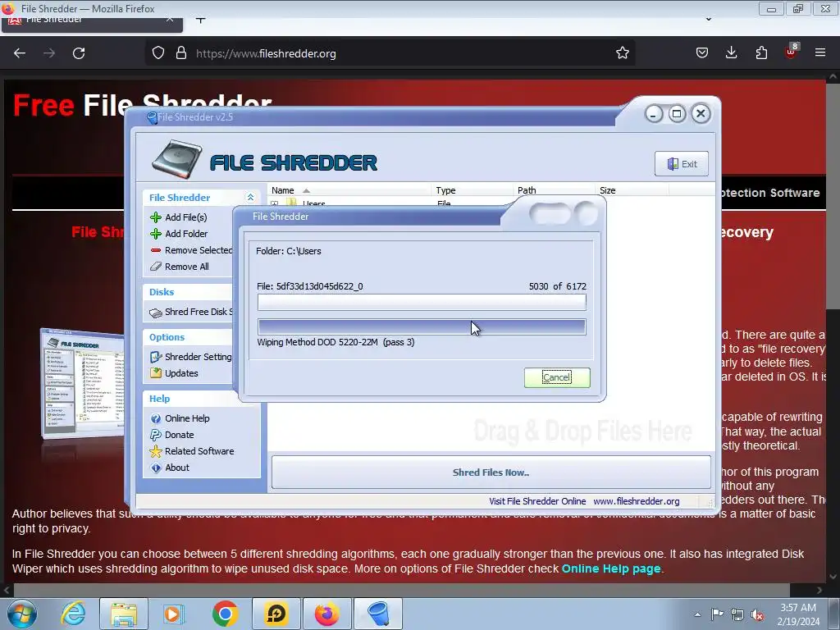Click the Online Help question mark icon

click(x=156, y=418)
